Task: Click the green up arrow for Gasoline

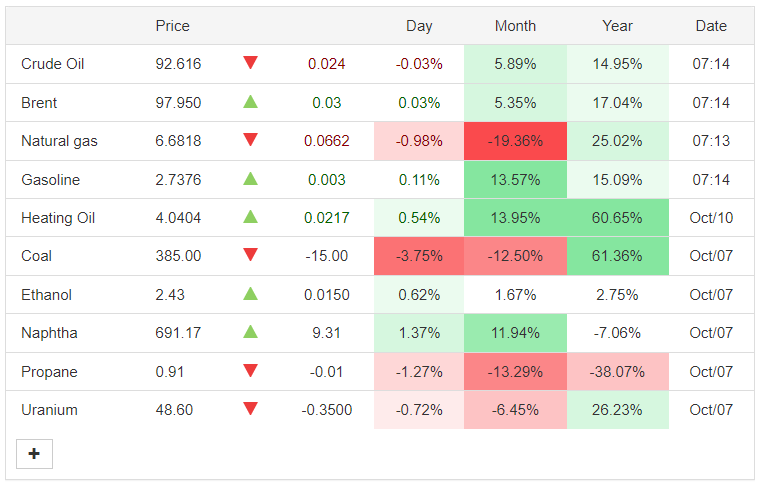Action: click(250, 178)
